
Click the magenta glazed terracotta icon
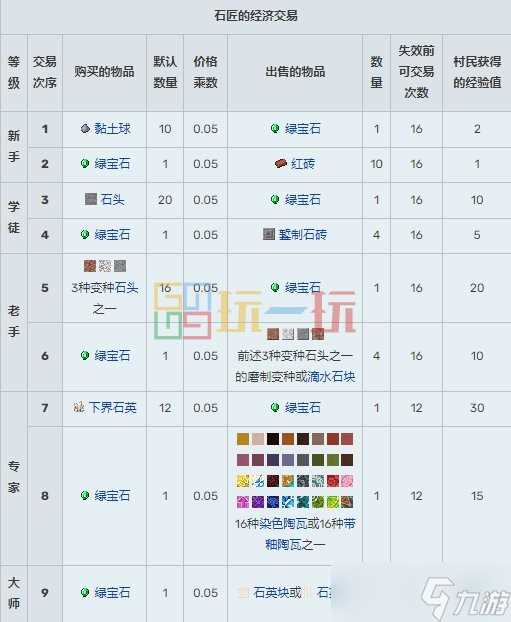(x=243, y=502)
